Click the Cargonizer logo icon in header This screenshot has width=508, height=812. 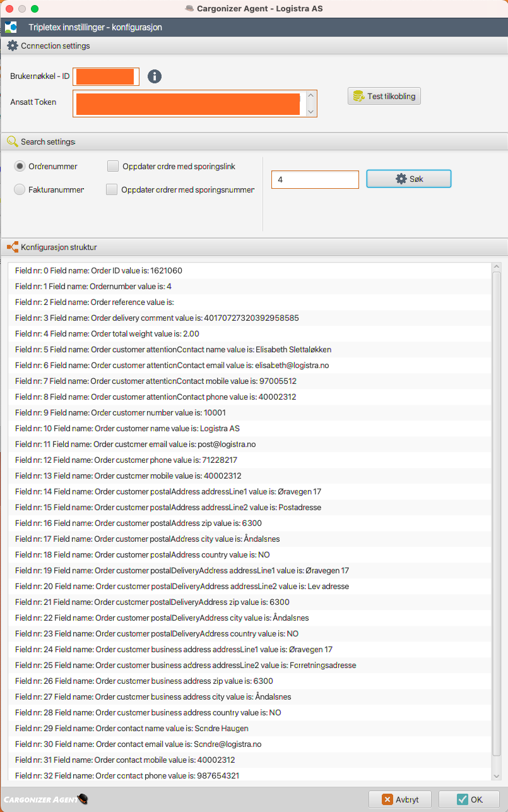pos(11,27)
